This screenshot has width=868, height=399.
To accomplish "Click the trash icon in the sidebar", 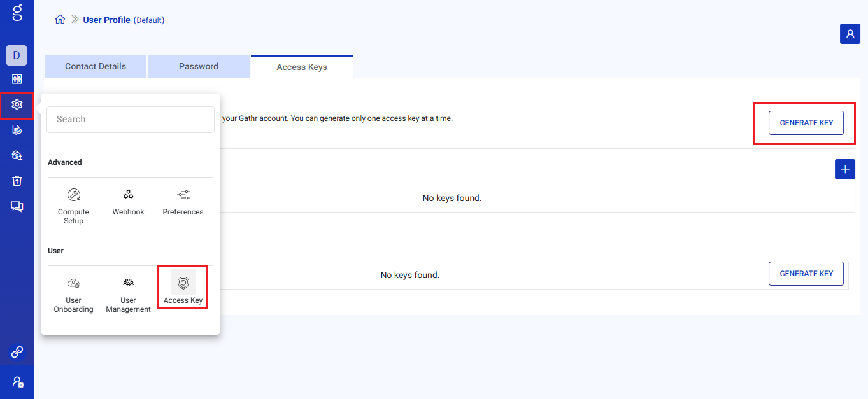I will 17,181.
